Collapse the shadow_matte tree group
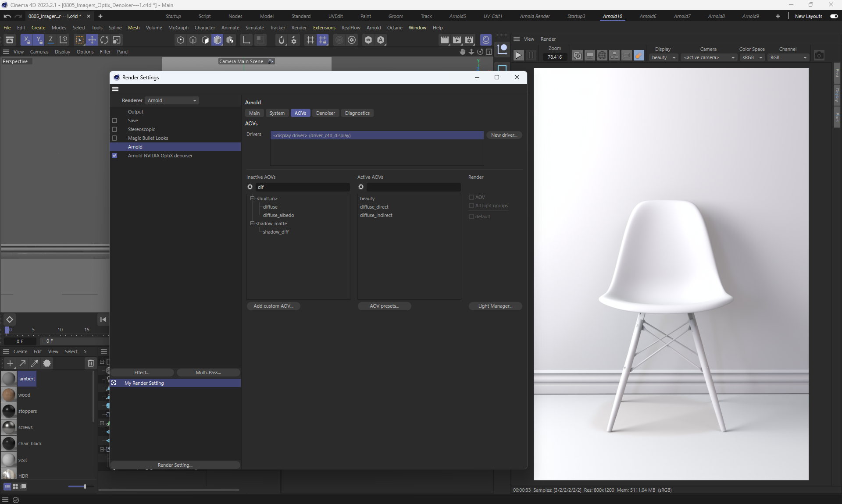Image resolution: width=842 pixels, height=504 pixels. [253, 224]
